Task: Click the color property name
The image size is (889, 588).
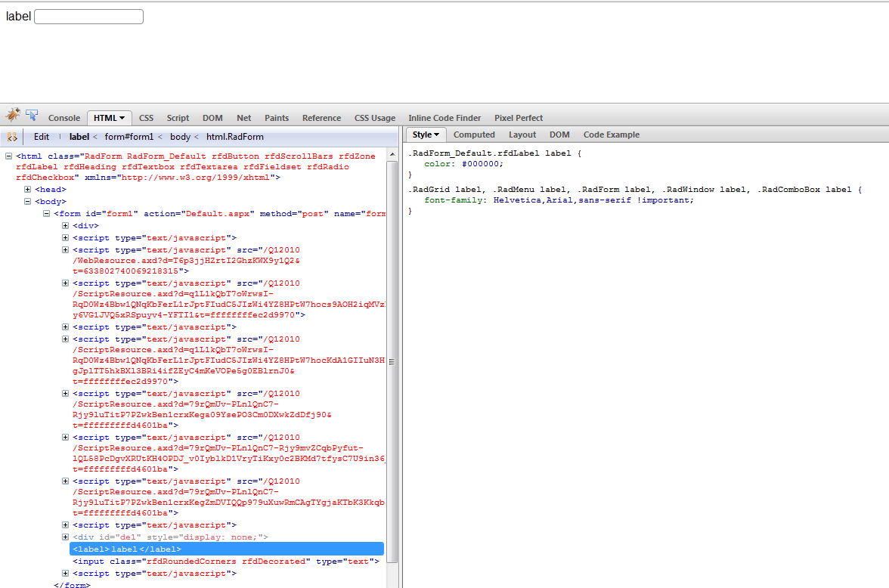Action: click(438, 164)
